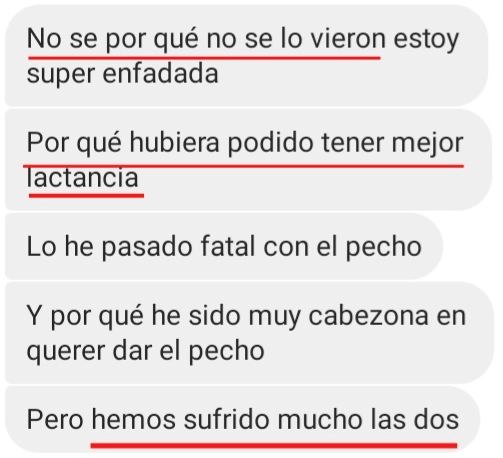
Task: Click the red underline under 'hemos sufrido mucho las dos'
Action: click(274, 445)
